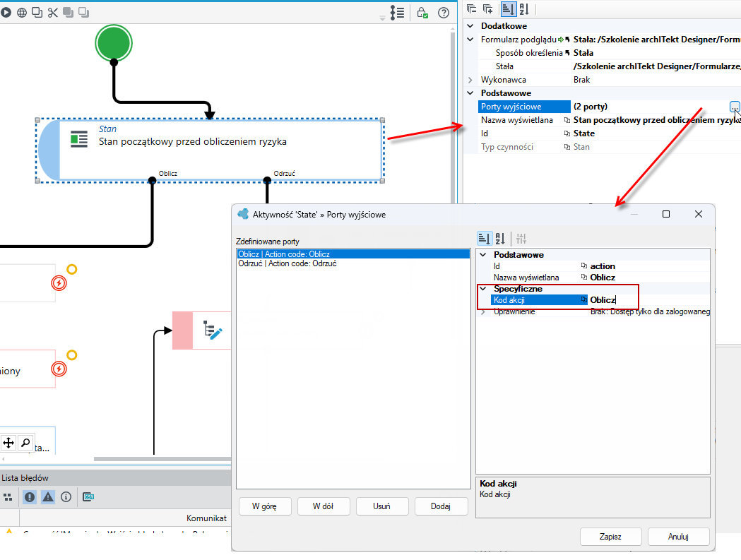The image size is (741, 560).
Task: Click the W górę button
Action: click(265, 506)
